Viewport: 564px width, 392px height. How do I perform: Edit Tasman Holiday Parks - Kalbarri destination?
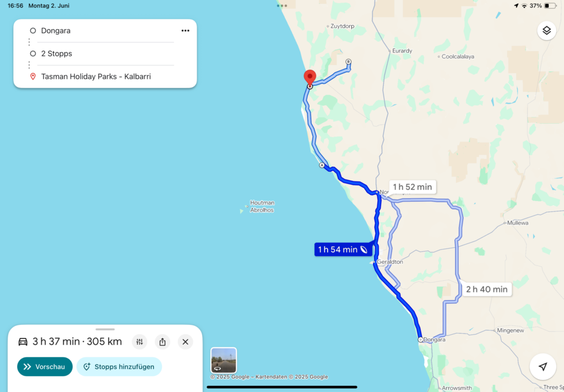tap(96, 77)
